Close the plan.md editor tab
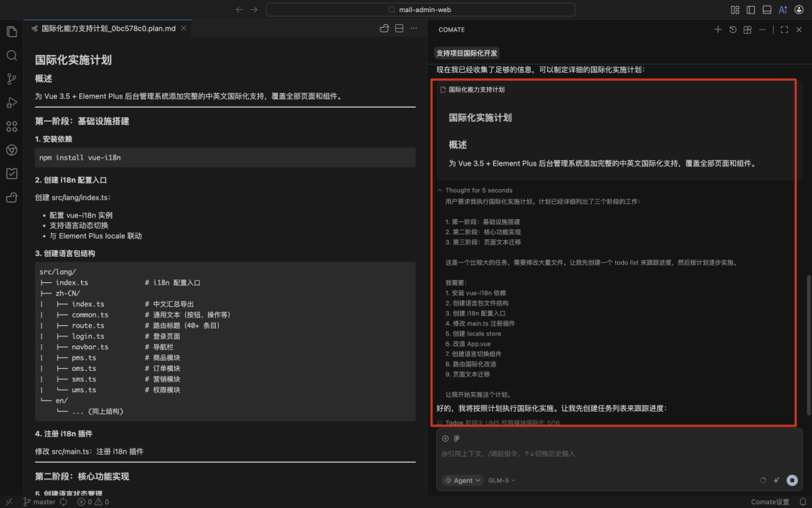Screen dimensions: 812x508 pos(183,29)
